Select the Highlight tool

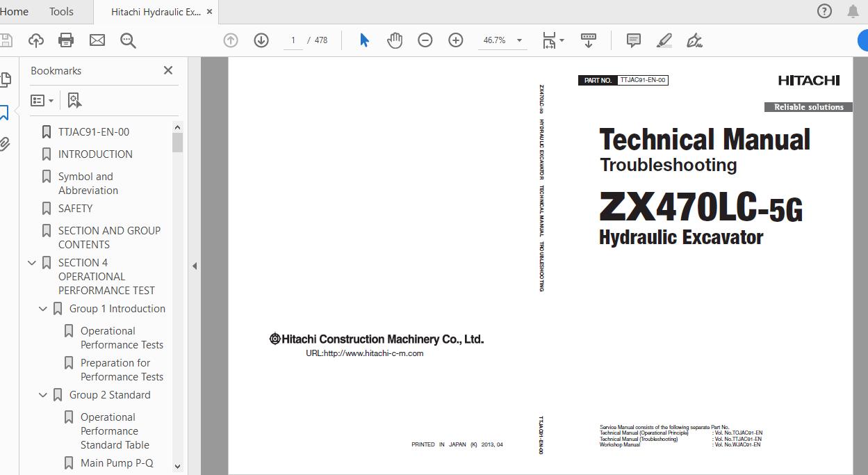(664, 40)
